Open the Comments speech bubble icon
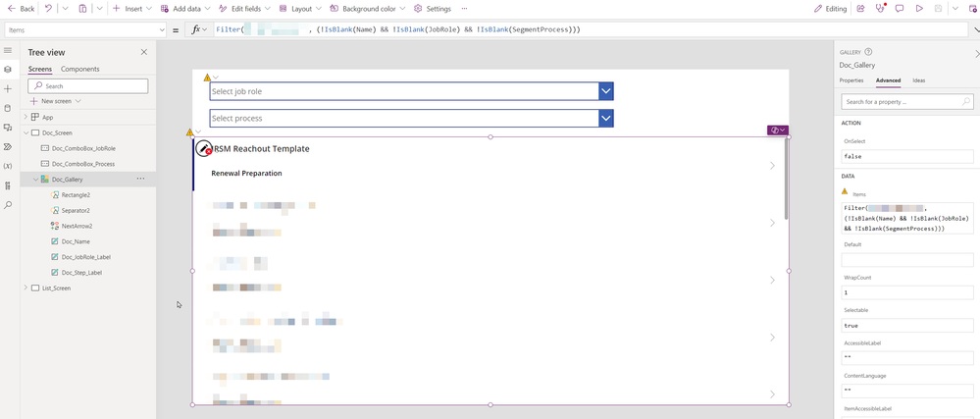 (x=900, y=9)
